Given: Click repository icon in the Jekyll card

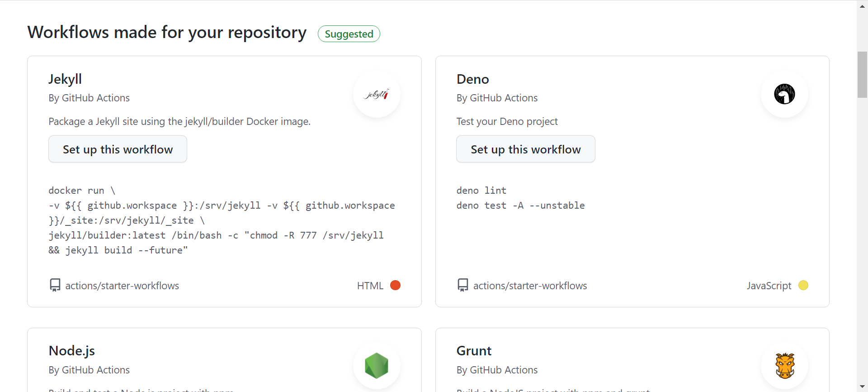Looking at the screenshot, I should click(x=55, y=285).
